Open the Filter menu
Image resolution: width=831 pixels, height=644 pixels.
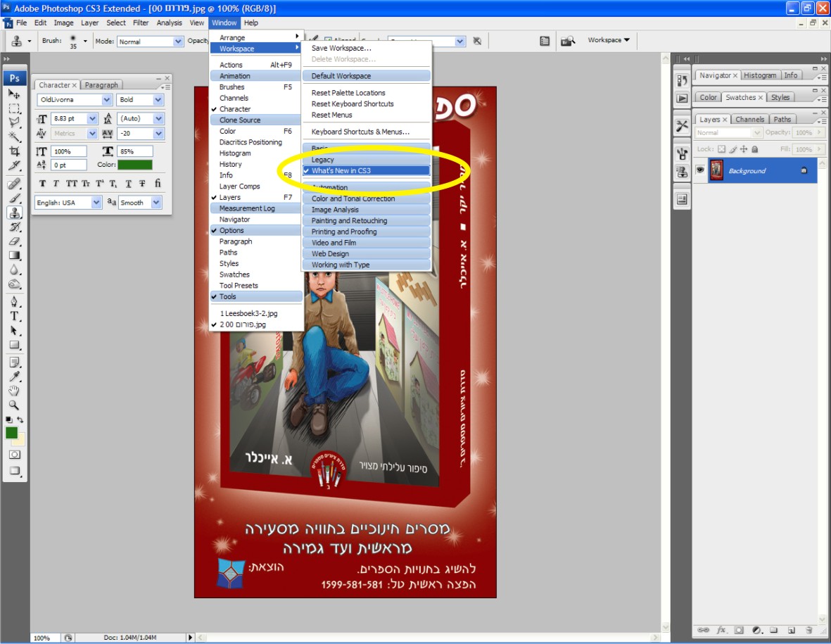point(141,23)
